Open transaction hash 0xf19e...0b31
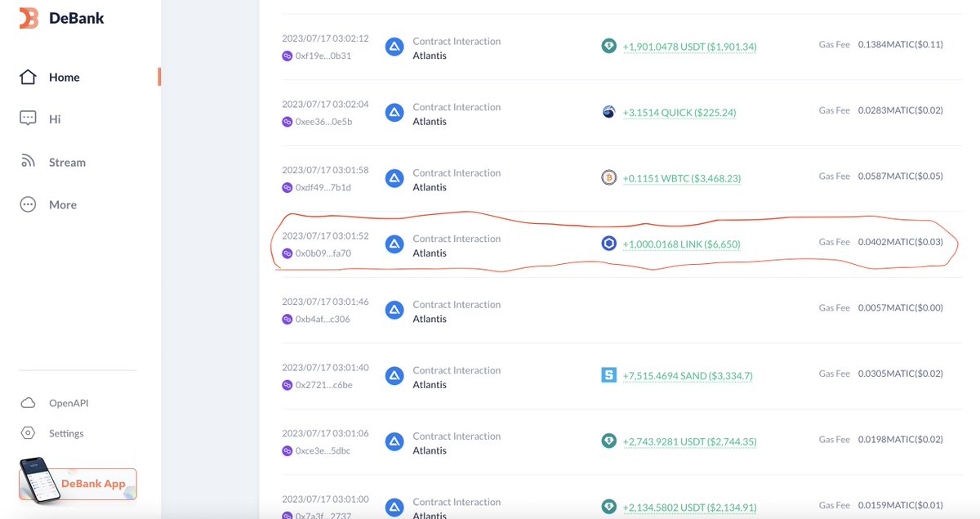Screen dimensions: 980x519 [x=323, y=56]
